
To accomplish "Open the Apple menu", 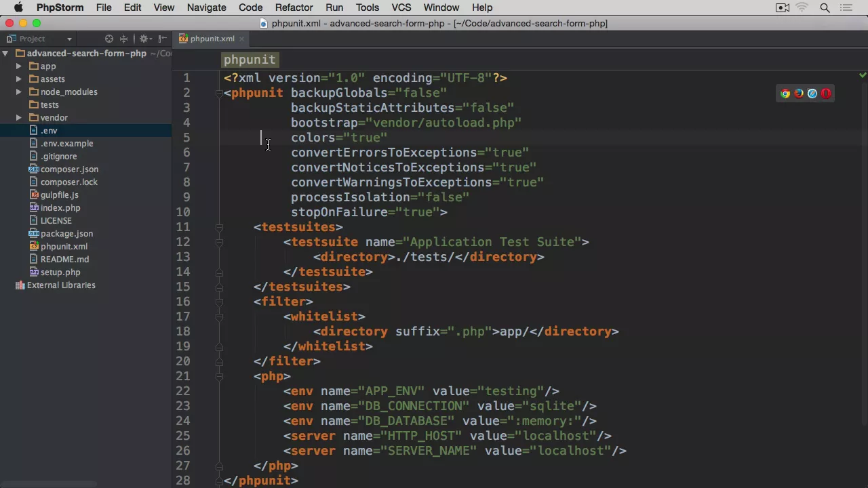I will pyautogui.click(x=18, y=7).
